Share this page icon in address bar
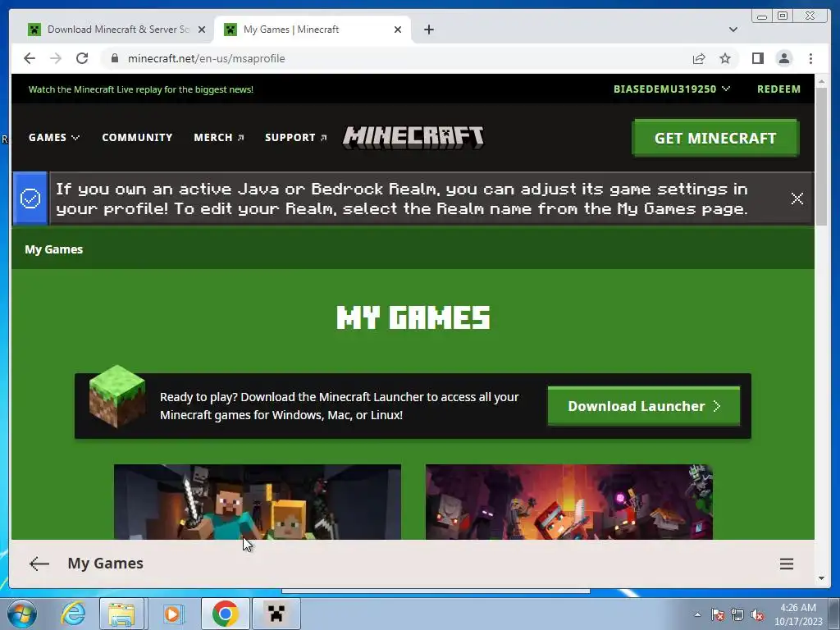 click(699, 59)
